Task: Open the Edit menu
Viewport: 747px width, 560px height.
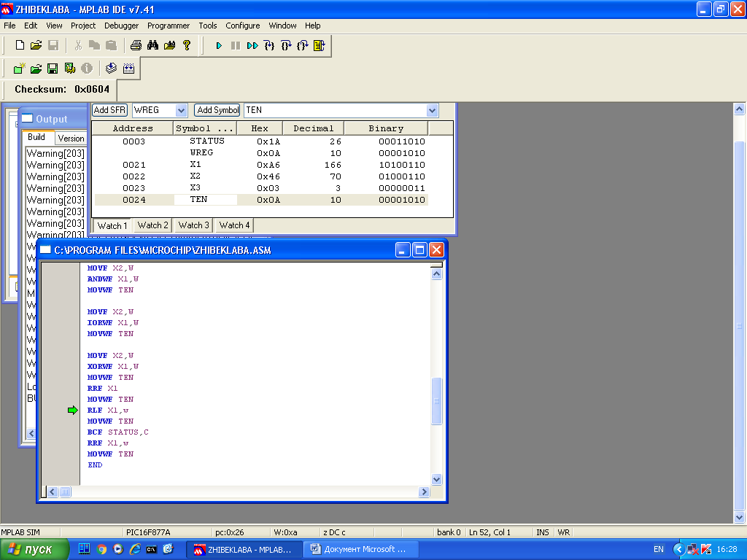Action: point(31,26)
